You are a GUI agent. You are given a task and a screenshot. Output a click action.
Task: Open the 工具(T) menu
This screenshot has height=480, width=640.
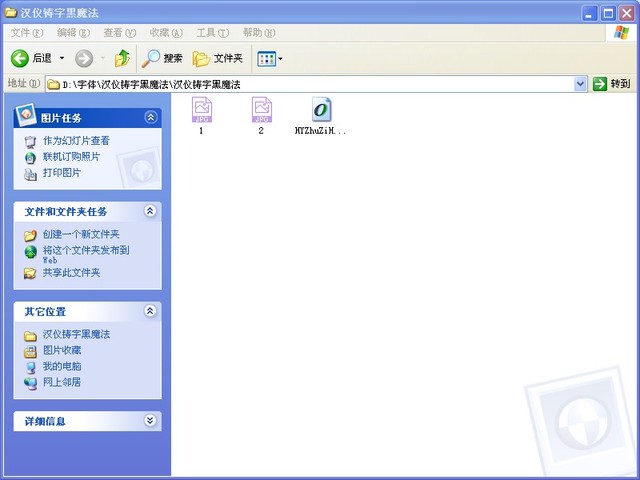point(212,33)
